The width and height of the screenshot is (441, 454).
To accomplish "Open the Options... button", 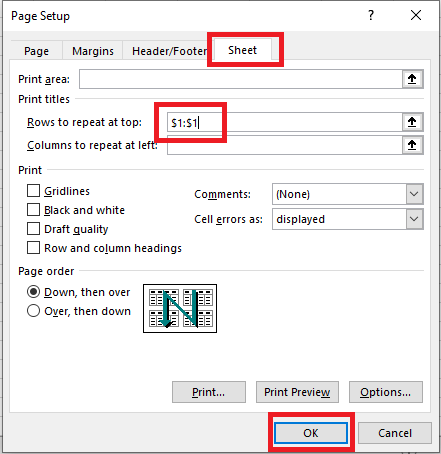I will coord(386,392).
